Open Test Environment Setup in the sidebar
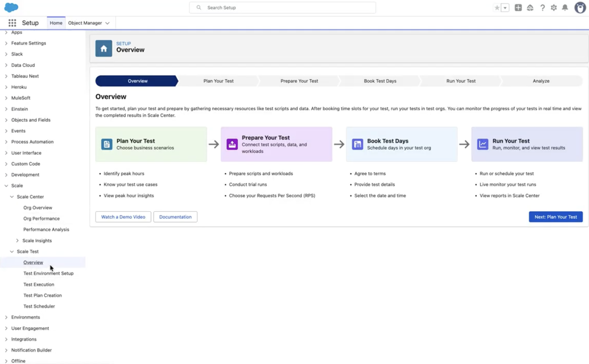 49,273
